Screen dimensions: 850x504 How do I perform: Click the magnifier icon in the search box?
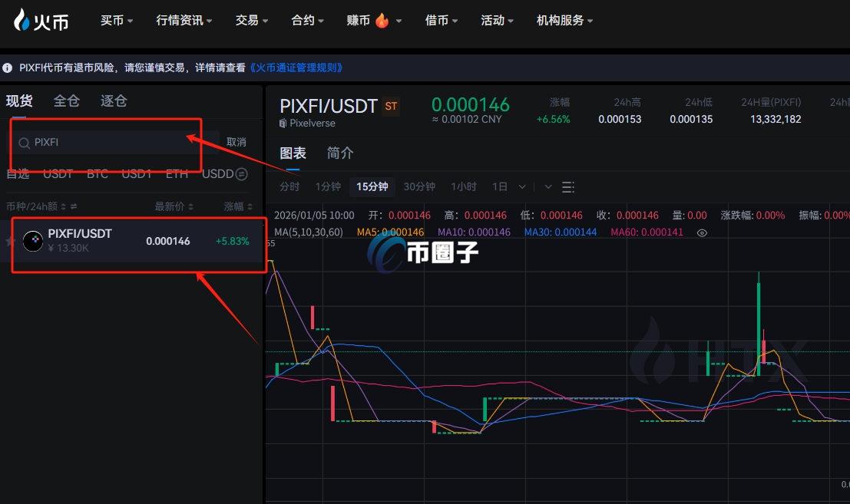25,144
